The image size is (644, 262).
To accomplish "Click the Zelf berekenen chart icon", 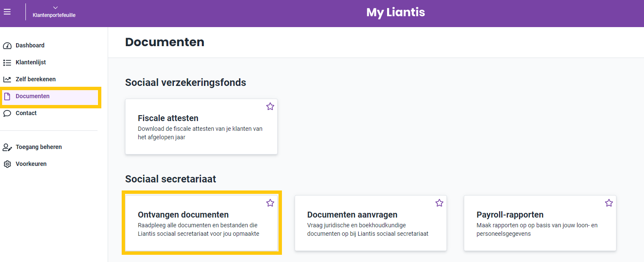I will 7,80.
